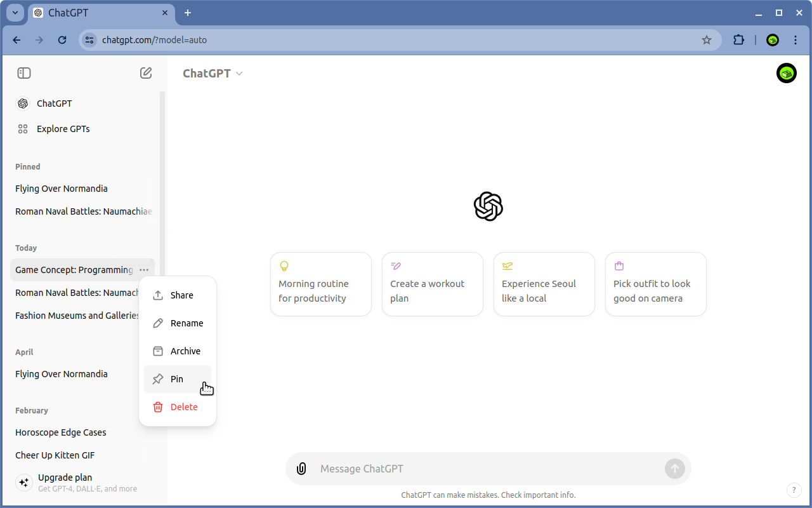Expand the ChatGPT model selector dropdown
This screenshot has height=508, width=812.
[x=213, y=73]
